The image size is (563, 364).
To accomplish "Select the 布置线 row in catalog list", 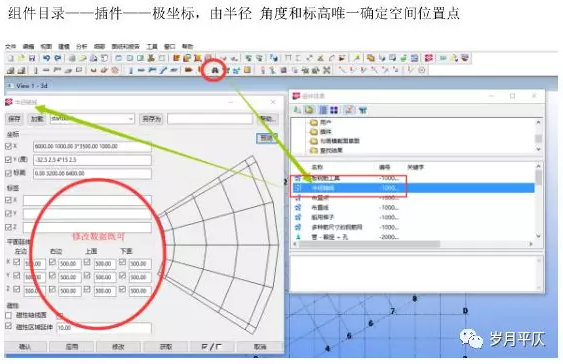I will click(413, 207).
